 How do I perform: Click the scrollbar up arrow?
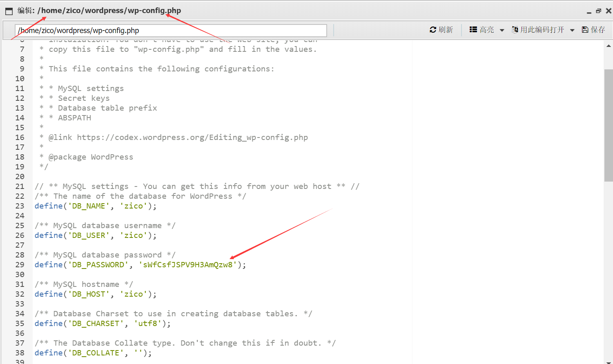609,46
